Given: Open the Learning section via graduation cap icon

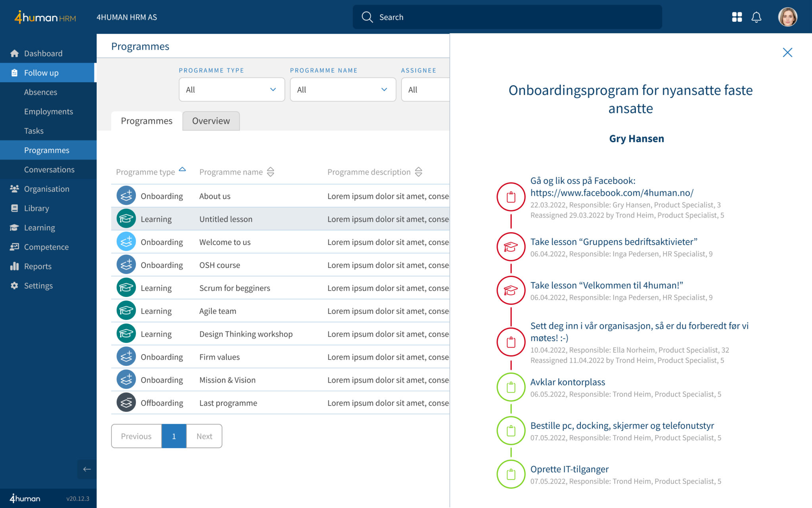Looking at the screenshot, I should [x=14, y=227].
